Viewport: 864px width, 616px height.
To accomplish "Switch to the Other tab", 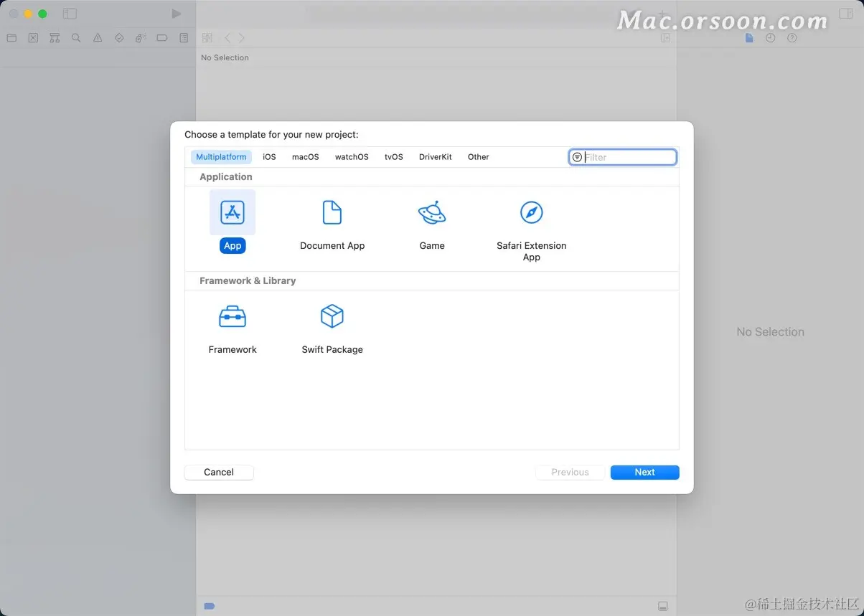I will click(x=479, y=157).
